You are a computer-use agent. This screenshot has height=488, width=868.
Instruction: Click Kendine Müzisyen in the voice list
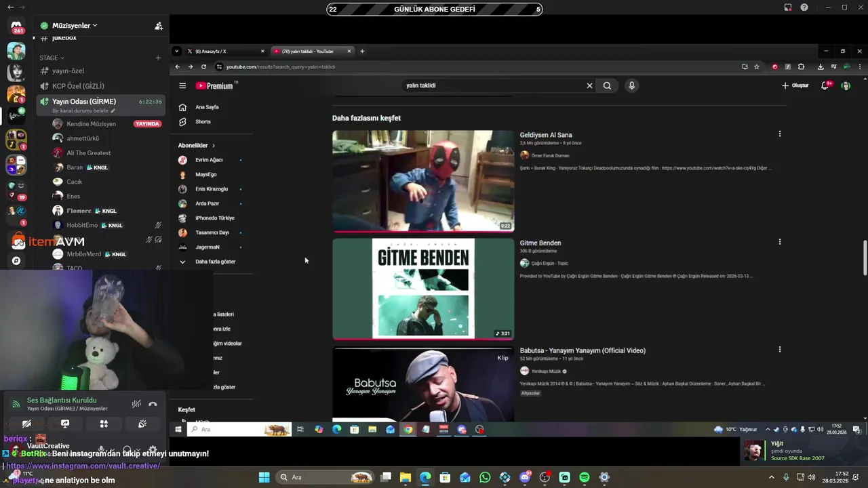pyautogui.click(x=91, y=124)
